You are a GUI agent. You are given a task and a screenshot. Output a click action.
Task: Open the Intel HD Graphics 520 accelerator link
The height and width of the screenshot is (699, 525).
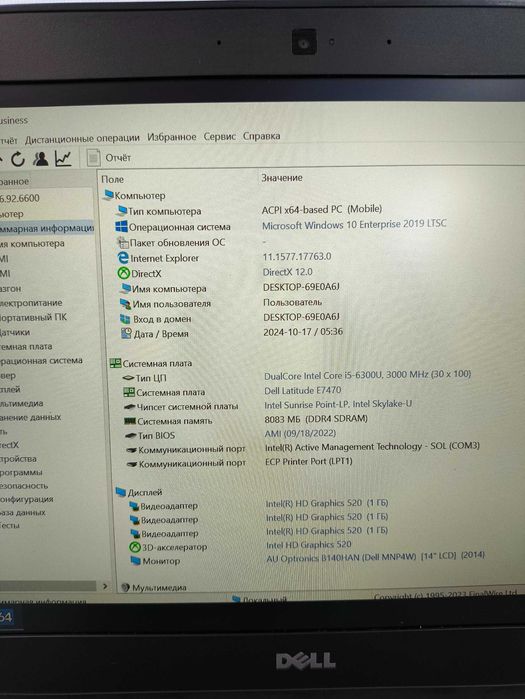309,545
